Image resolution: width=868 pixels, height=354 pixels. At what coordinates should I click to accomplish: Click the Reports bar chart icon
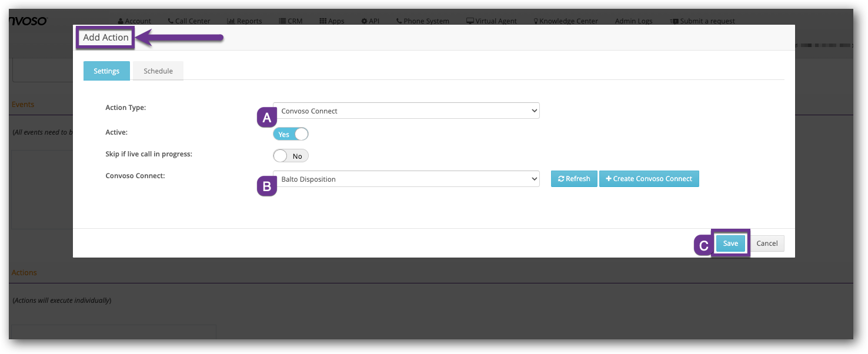231,21
